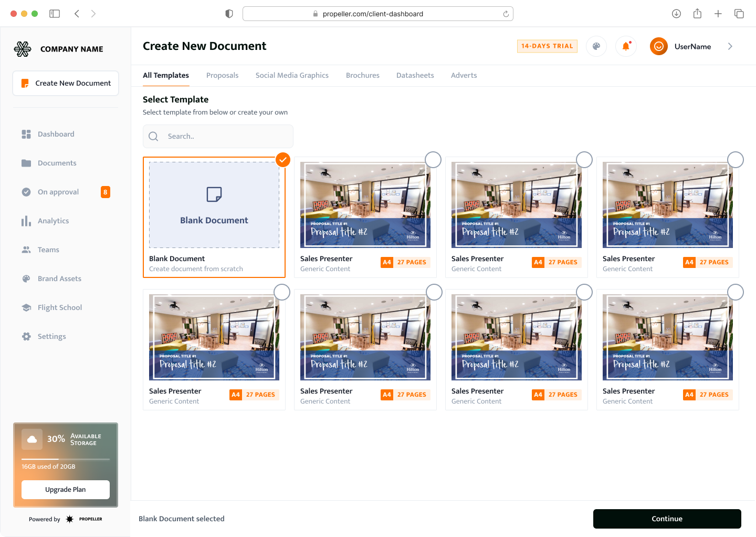Open Flight School section
This screenshot has width=756, height=537.
click(x=59, y=307)
